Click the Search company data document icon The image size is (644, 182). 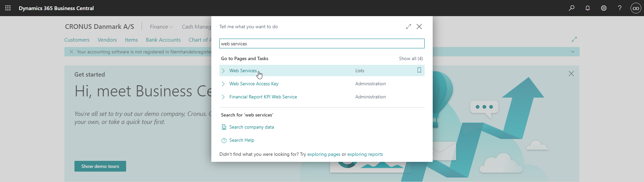pos(224,127)
